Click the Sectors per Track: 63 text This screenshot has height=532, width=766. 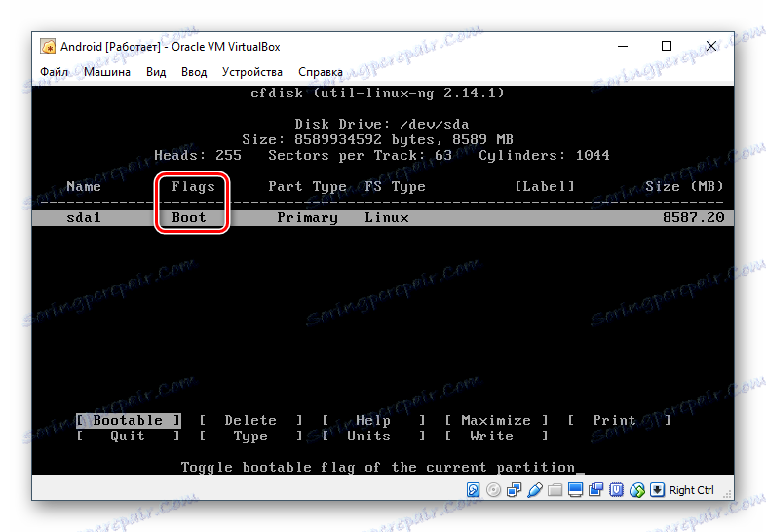[360, 155]
